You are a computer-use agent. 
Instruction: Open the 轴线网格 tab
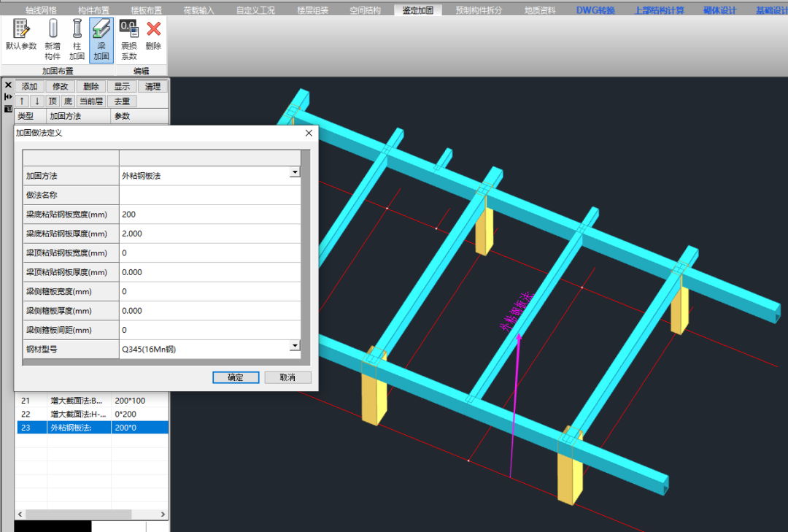pos(41,10)
